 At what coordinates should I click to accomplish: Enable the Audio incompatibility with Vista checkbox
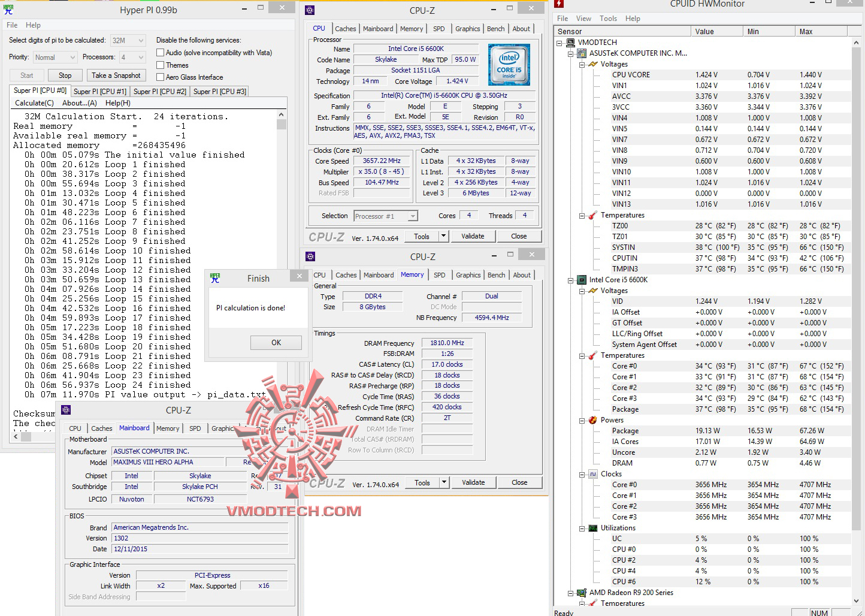coord(160,53)
